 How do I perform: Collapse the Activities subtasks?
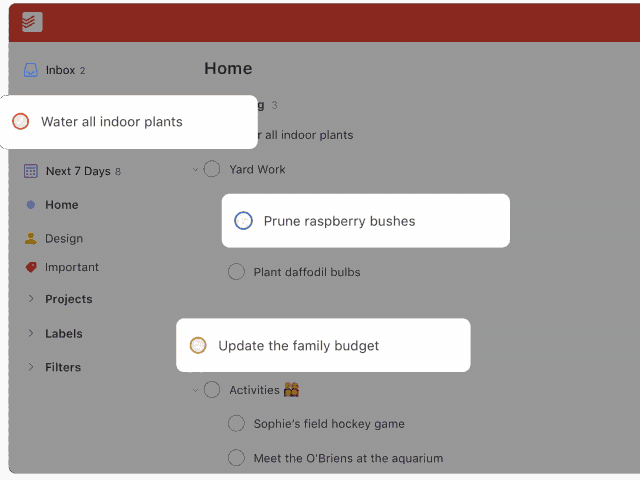click(195, 390)
